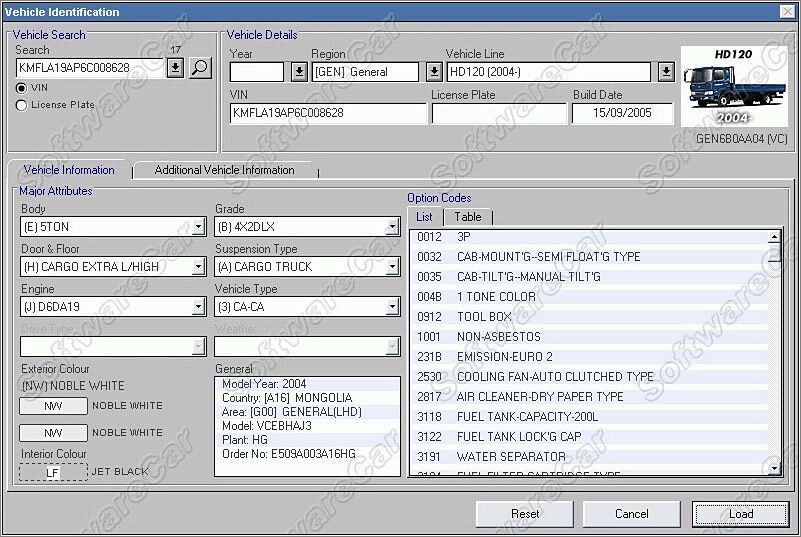Select the VIN radio button
The width and height of the screenshot is (801, 537).
21,88
